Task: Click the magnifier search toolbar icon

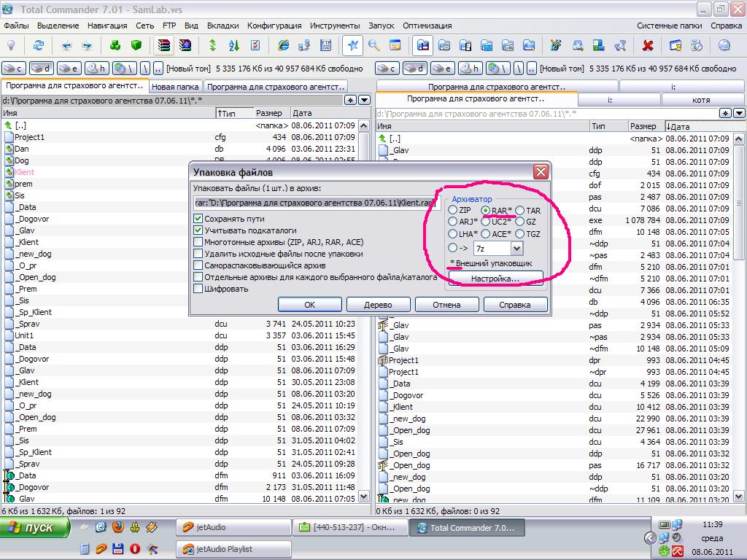Action: tap(374, 46)
